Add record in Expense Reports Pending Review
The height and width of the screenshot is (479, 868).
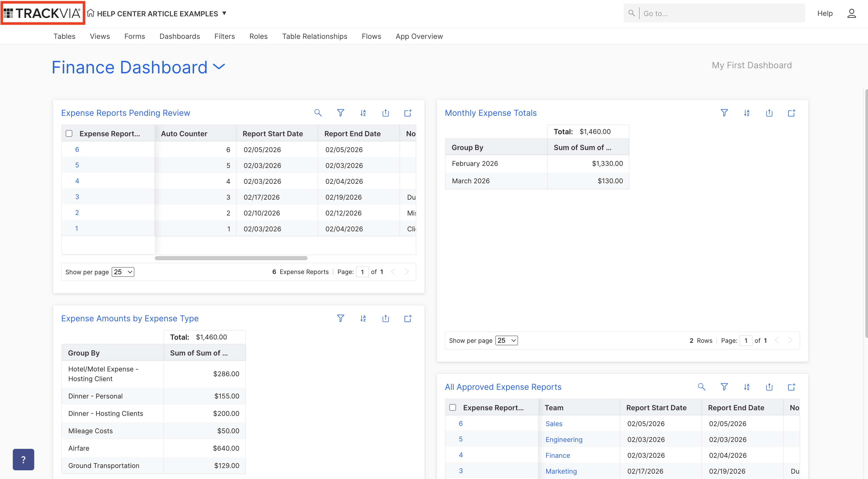[x=408, y=113]
